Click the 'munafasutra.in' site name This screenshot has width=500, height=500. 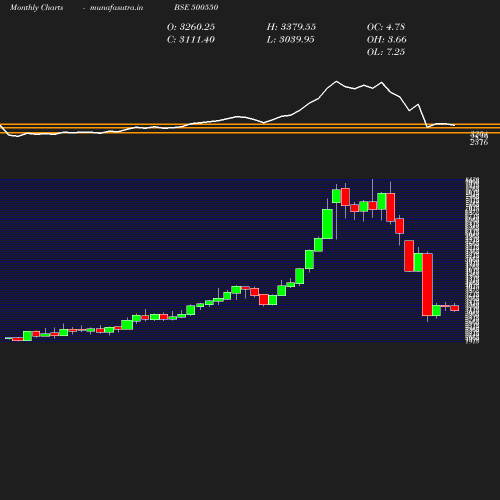click(116, 8)
